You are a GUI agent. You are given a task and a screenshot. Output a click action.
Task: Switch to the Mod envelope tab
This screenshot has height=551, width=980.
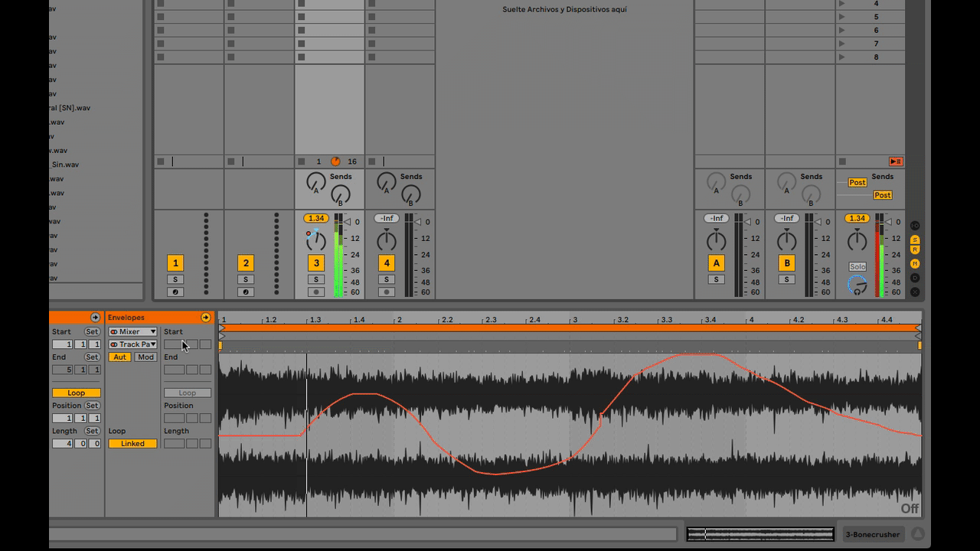[145, 357]
